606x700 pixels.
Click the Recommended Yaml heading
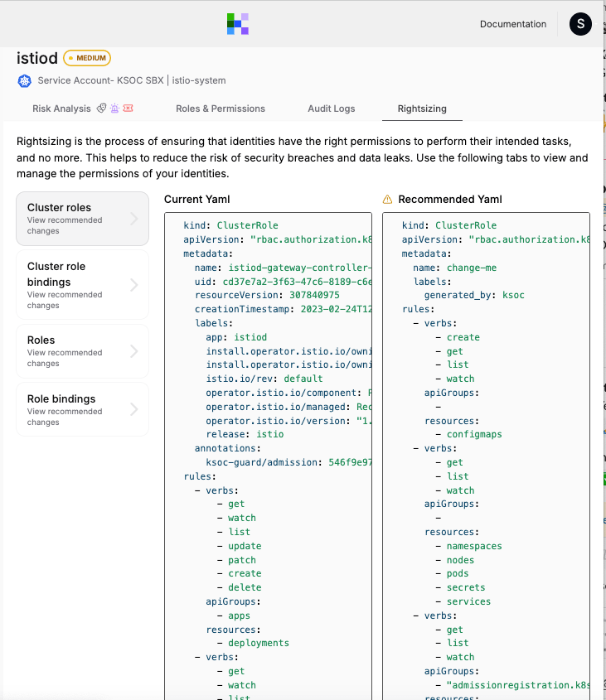(450, 200)
